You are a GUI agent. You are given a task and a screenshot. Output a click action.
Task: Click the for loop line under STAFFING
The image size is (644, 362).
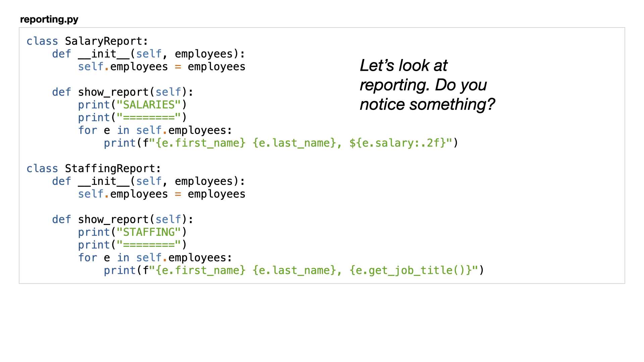click(x=155, y=258)
